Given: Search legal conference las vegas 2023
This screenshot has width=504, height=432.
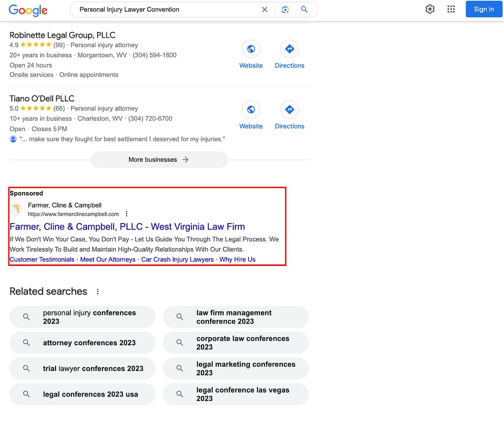Looking at the screenshot, I should tap(236, 394).
